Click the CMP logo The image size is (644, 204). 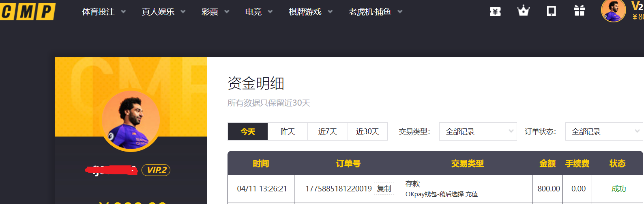28,11
